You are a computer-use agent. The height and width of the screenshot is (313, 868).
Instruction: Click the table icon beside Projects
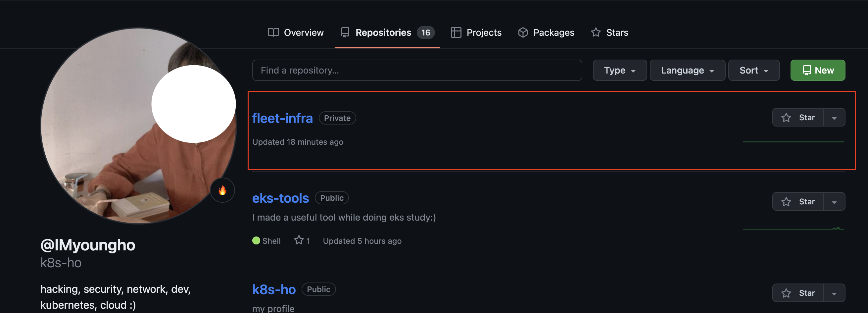point(456,32)
